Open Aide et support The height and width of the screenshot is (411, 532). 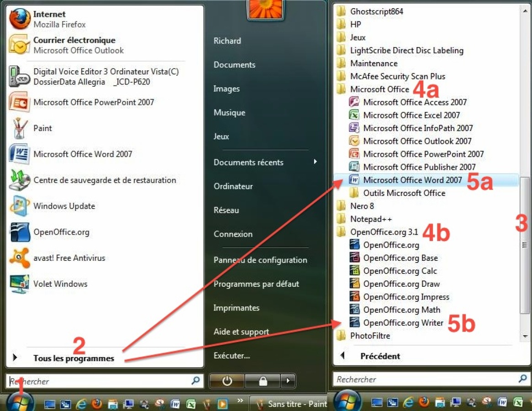tap(241, 332)
